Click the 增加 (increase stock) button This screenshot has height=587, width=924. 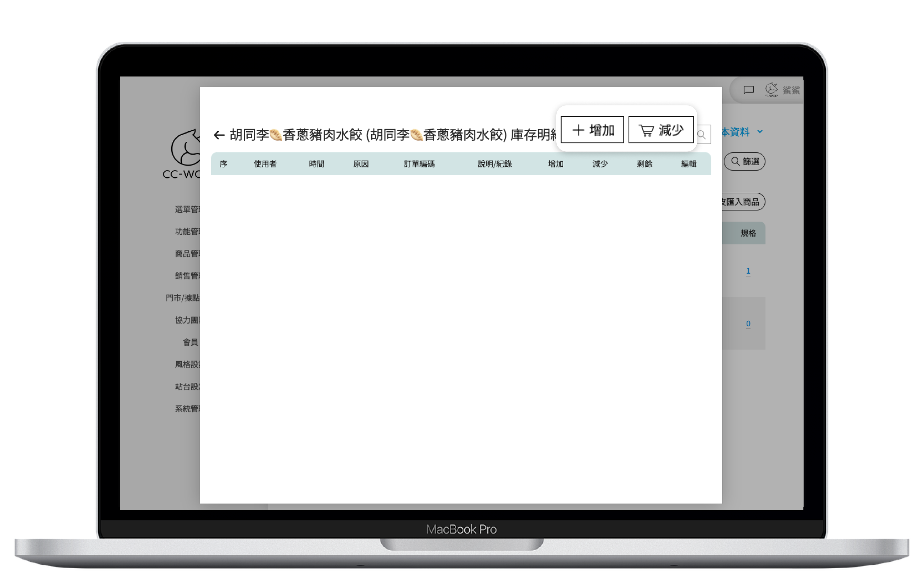point(592,130)
